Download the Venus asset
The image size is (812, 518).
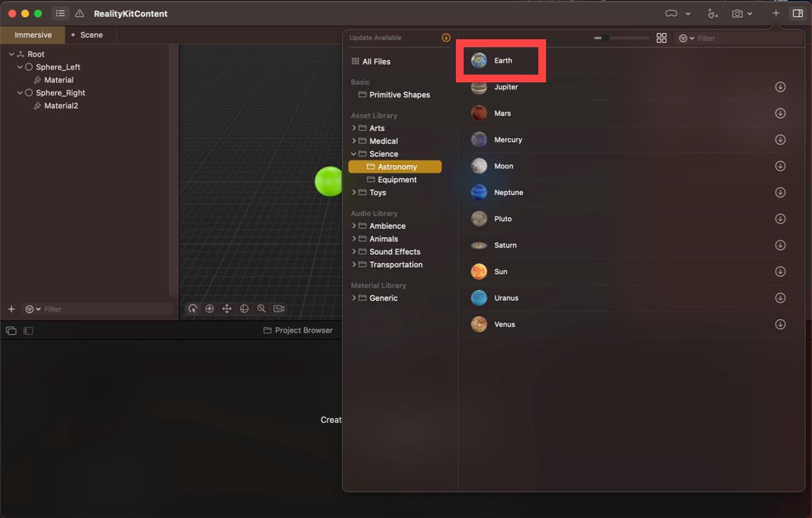coord(780,324)
